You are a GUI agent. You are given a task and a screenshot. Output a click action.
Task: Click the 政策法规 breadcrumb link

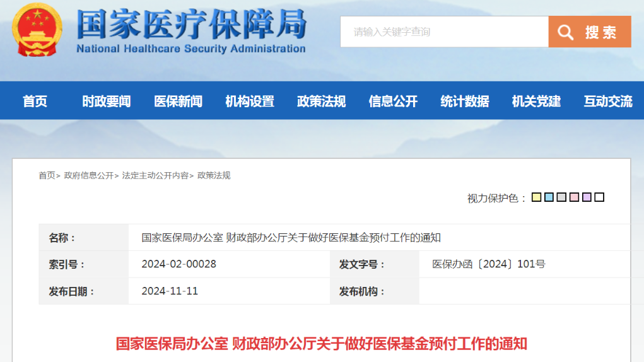tap(214, 175)
